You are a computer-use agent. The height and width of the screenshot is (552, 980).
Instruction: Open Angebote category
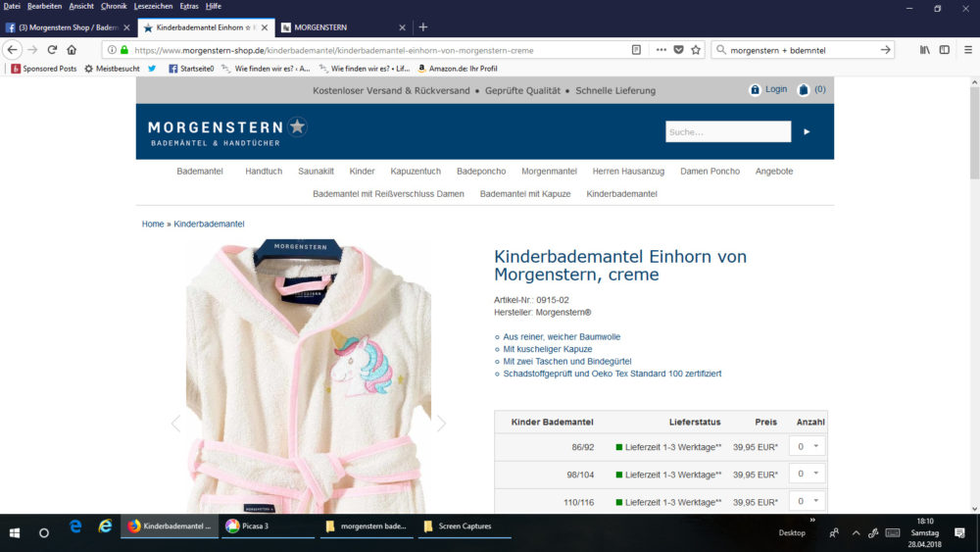point(774,172)
